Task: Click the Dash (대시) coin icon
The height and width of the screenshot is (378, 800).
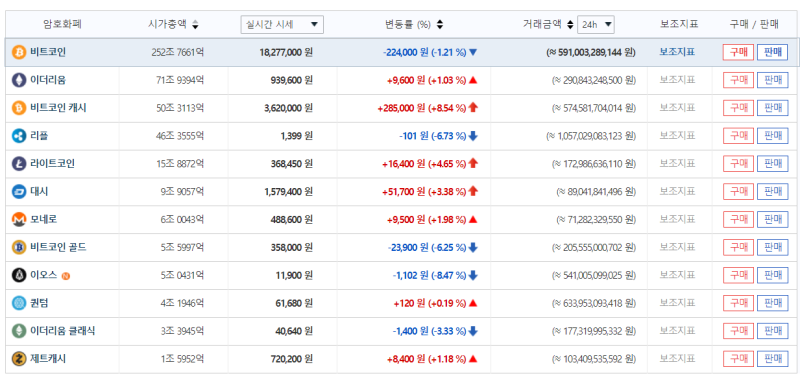Action: pos(19,192)
